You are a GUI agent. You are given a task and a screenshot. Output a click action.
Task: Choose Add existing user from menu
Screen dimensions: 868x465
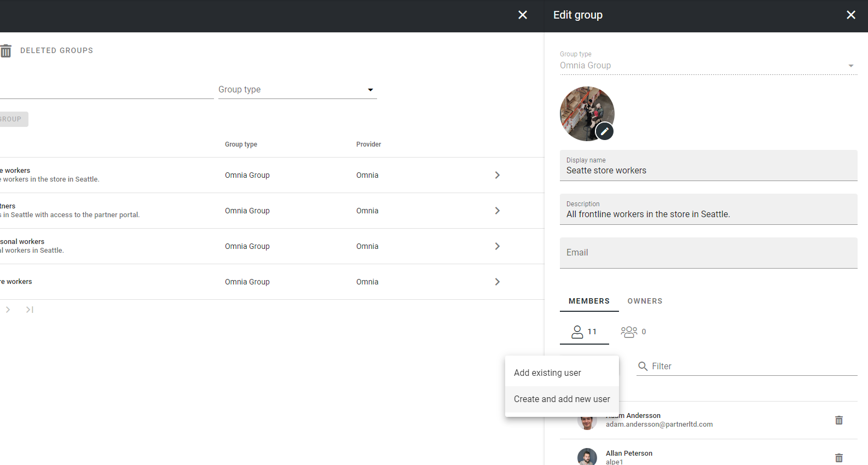tap(562, 373)
